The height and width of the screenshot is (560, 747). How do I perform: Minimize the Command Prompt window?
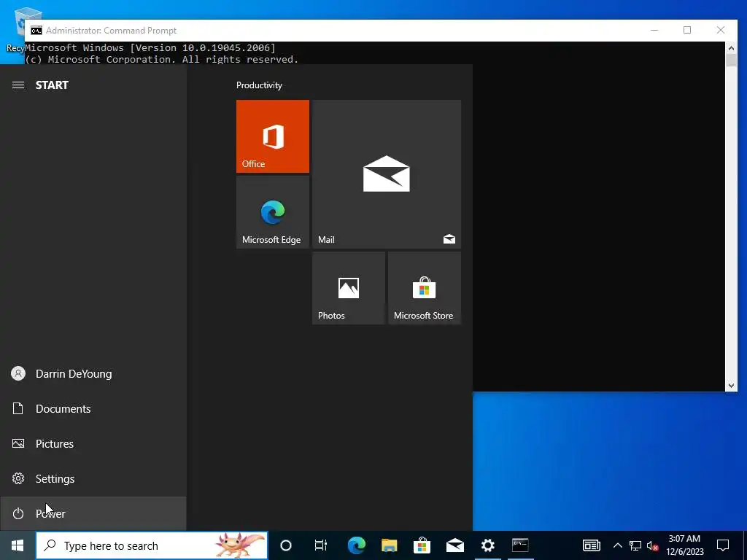pos(654,30)
